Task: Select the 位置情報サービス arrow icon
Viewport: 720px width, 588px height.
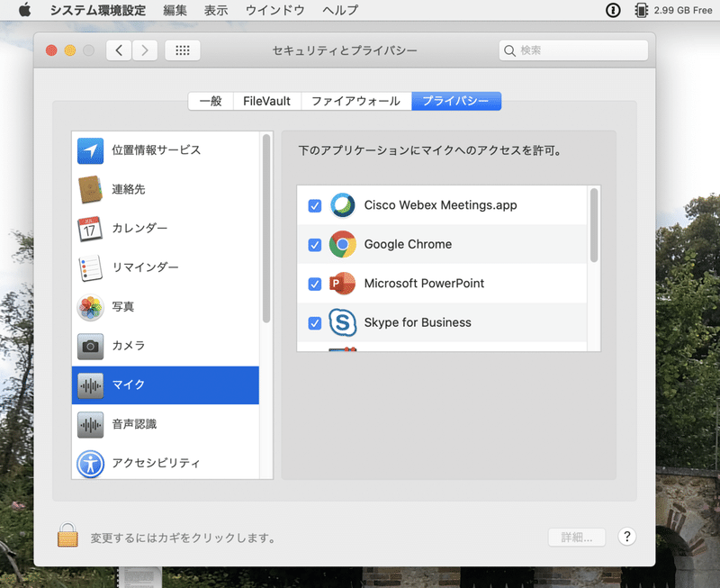Action: [x=91, y=150]
